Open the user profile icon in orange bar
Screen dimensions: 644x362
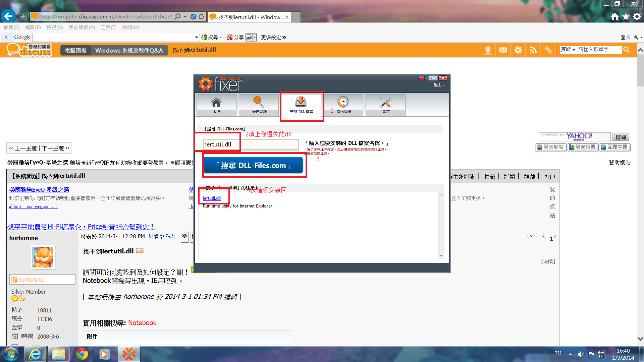[x=488, y=50]
